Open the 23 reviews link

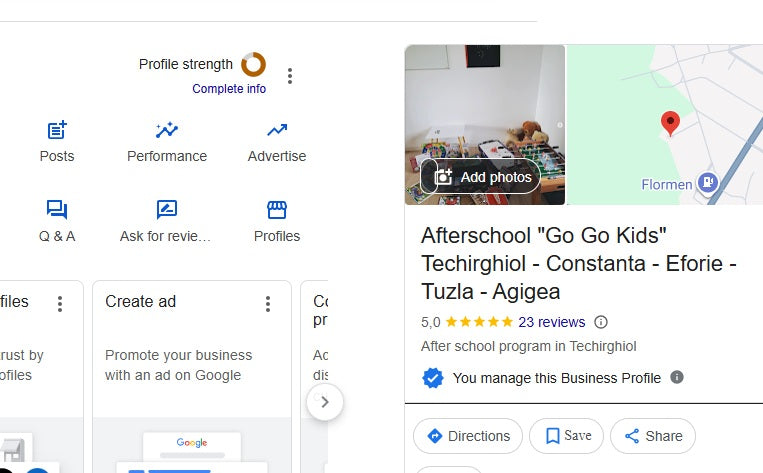coord(551,322)
